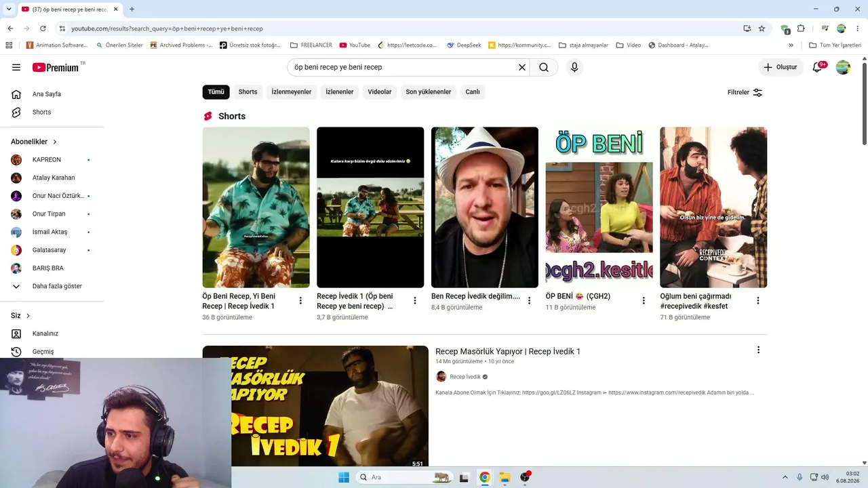Open the Chrome extensions puzzle icon
Viewport: 868px width, 488px height.
pos(801,28)
